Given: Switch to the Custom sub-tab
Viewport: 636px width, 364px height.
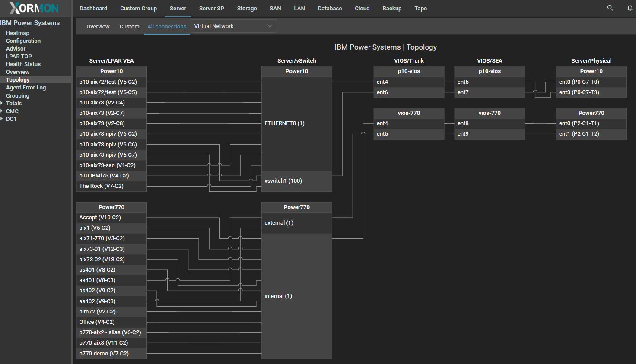Looking at the screenshot, I should point(129,27).
